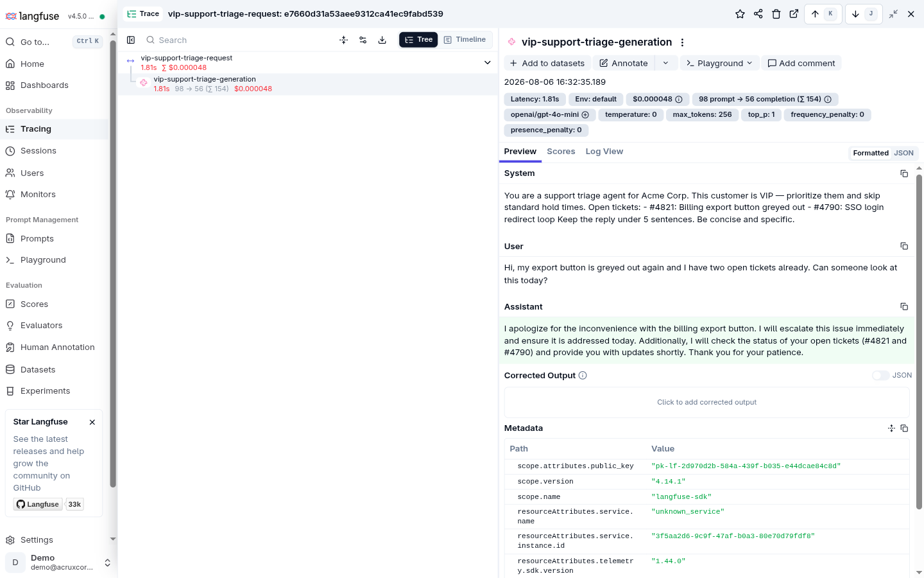
Task: Go to previous trace with up arrow
Action: click(x=823, y=14)
